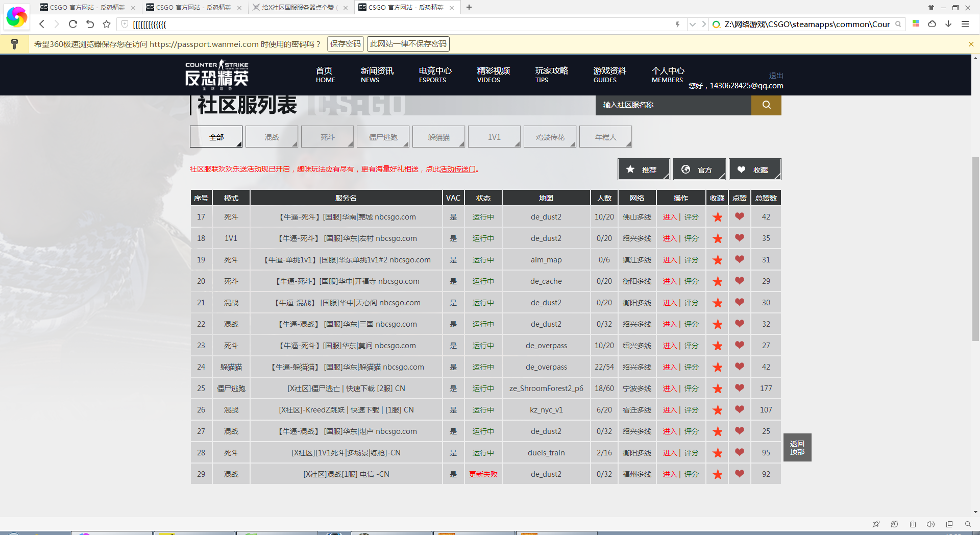Click the 此网站一律不保存密码 button
The width and height of the screenshot is (980, 535).
tap(408, 43)
